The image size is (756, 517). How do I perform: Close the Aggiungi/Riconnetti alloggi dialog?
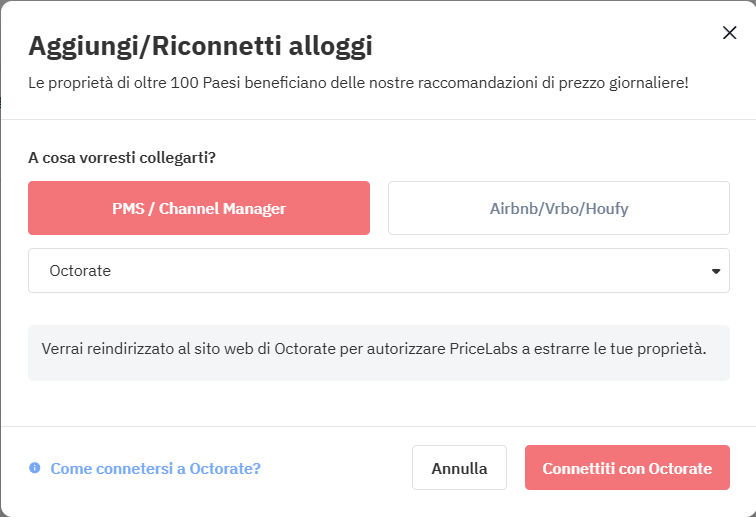pos(729,33)
